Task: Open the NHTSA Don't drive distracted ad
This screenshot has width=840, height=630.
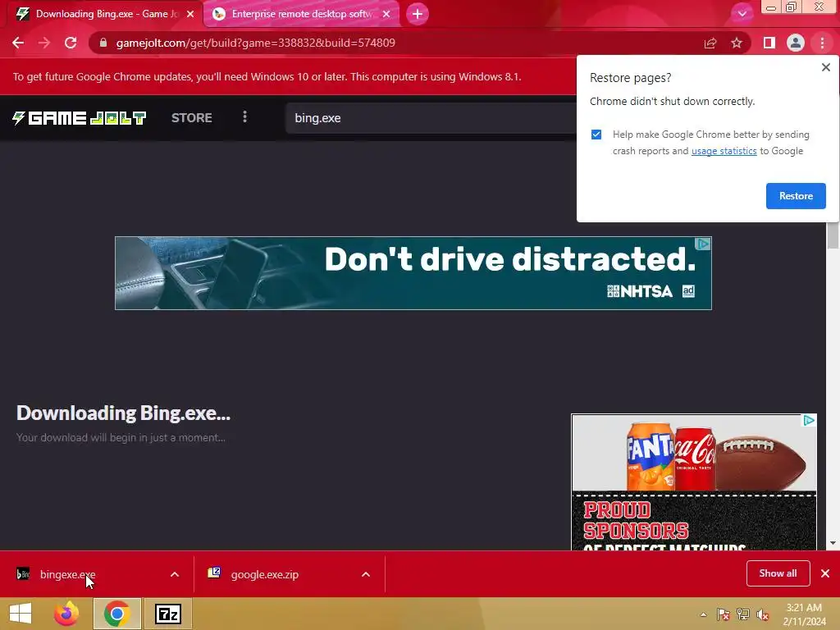Action: coord(413,273)
